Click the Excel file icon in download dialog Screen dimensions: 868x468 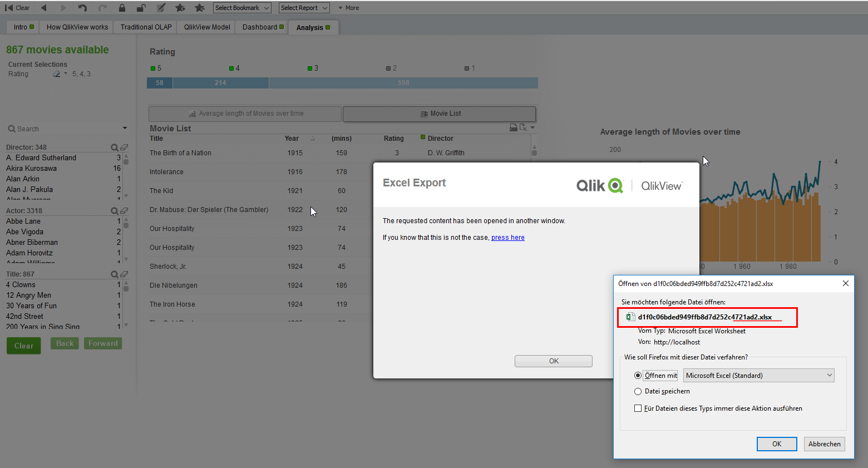tap(630, 317)
